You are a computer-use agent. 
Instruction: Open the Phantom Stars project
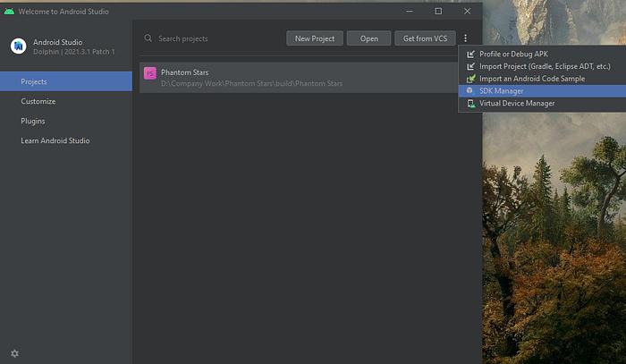tap(299, 78)
